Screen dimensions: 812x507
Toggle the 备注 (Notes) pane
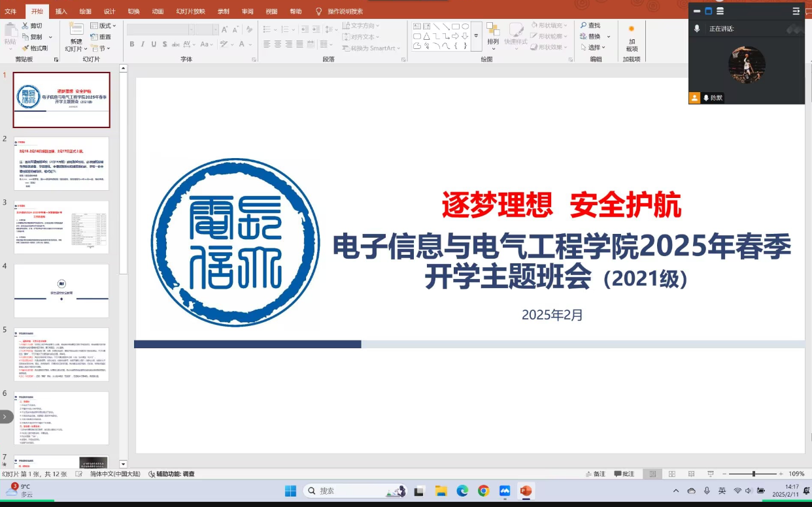click(x=594, y=474)
